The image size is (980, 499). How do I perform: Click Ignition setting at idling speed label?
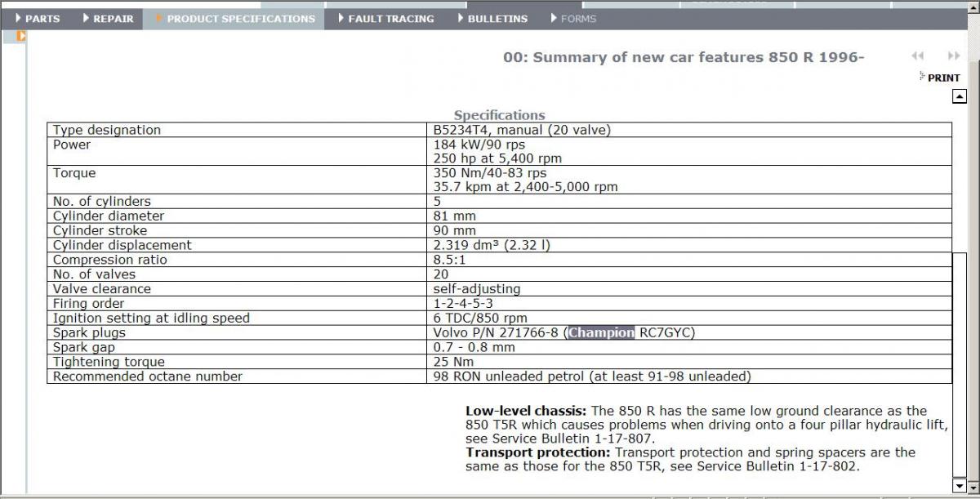tap(152, 318)
